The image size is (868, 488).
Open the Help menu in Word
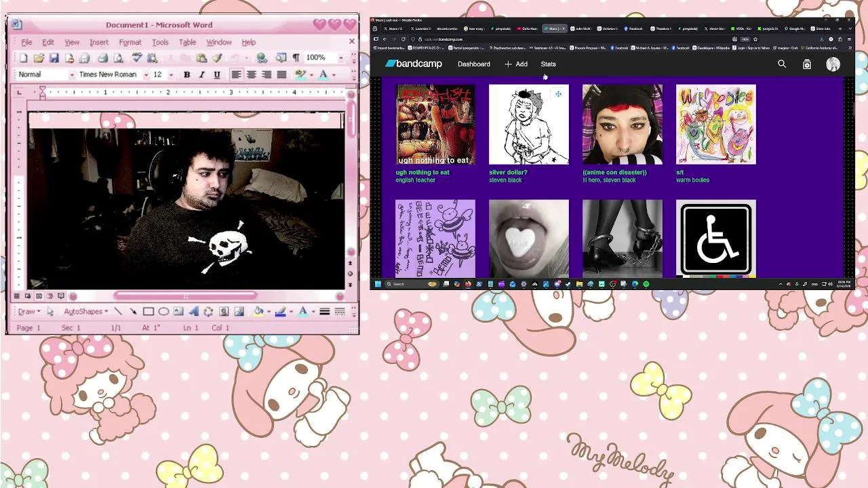click(249, 42)
